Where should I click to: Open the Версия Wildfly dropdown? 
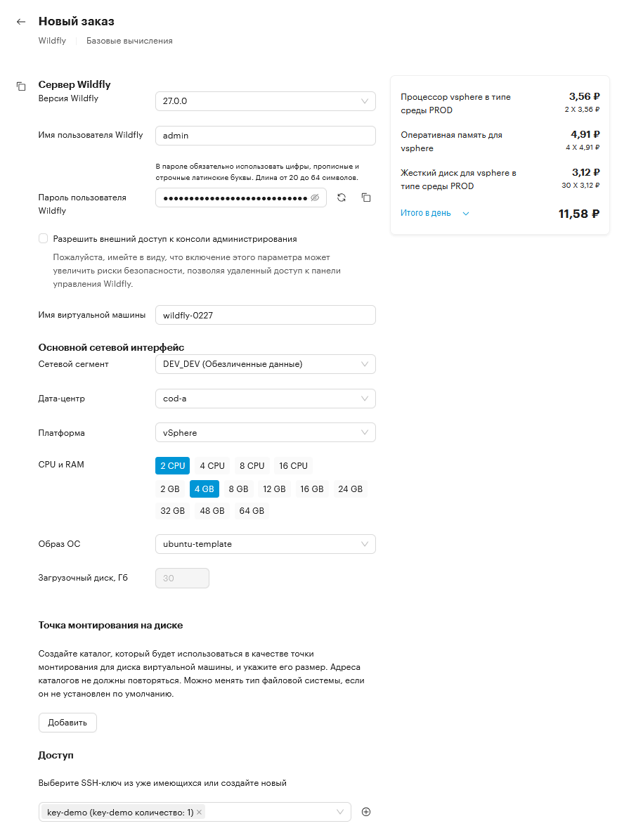[265, 101]
